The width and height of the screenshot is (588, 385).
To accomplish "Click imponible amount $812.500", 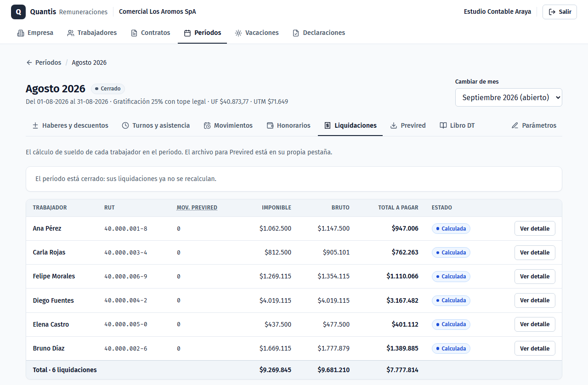I will click(x=278, y=252).
